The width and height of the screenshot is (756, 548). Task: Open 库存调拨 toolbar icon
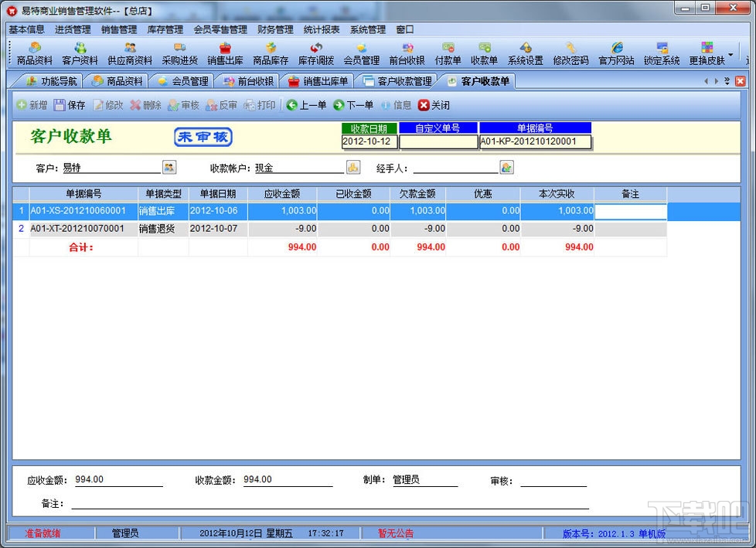[x=316, y=53]
